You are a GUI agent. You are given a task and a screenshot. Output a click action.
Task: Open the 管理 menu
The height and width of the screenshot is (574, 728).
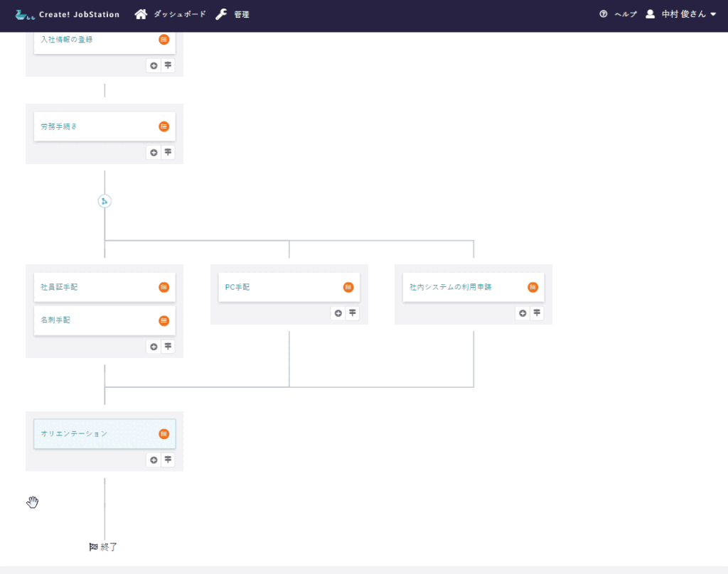click(232, 14)
